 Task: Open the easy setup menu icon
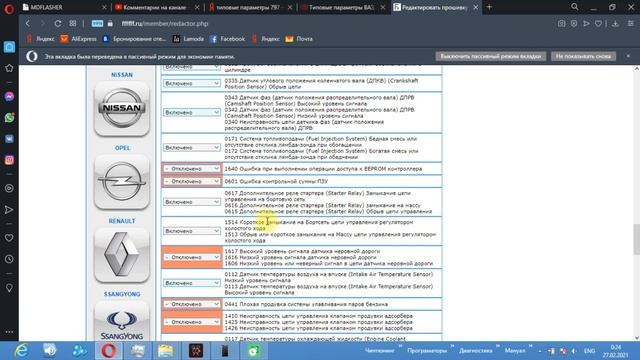pyautogui.click(x=631, y=24)
